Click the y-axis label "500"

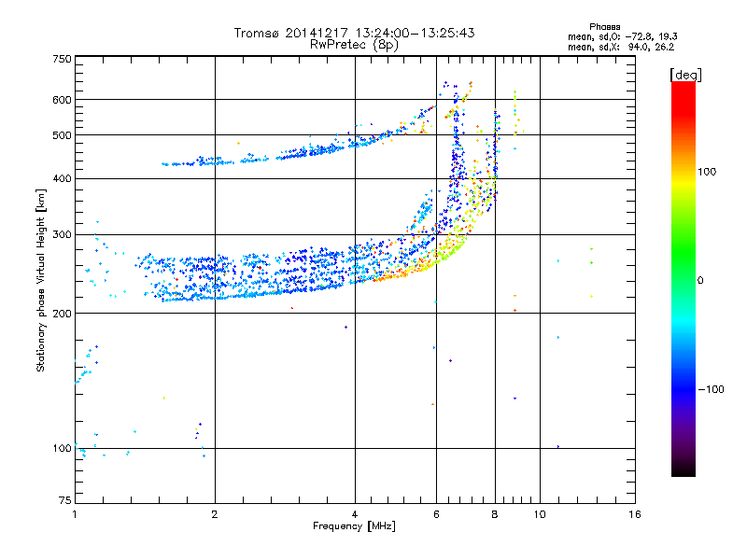point(62,135)
